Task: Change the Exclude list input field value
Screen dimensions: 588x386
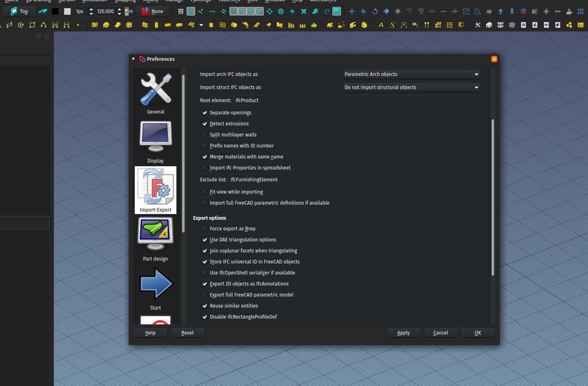Action: tap(354, 179)
